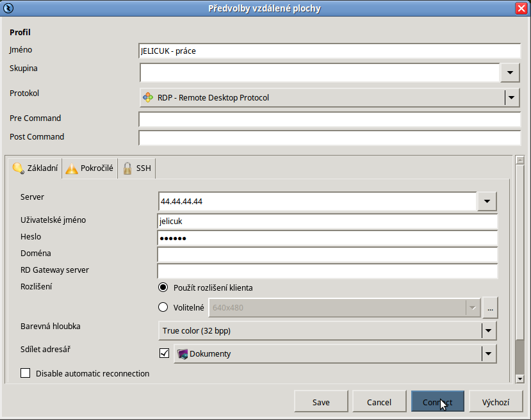The image size is (531, 420).
Task: Click the lightbulb icon on Základní tab
Action: pyautogui.click(x=18, y=168)
